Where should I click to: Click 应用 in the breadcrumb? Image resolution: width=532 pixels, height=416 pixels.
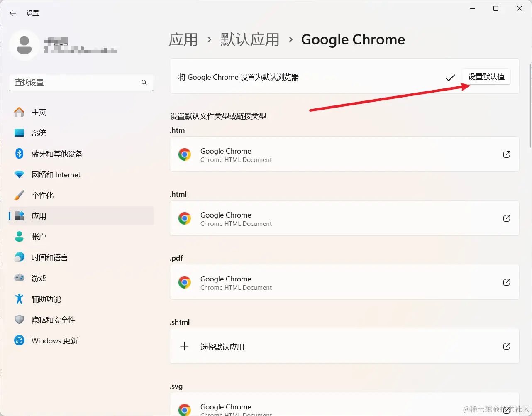(183, 39)
